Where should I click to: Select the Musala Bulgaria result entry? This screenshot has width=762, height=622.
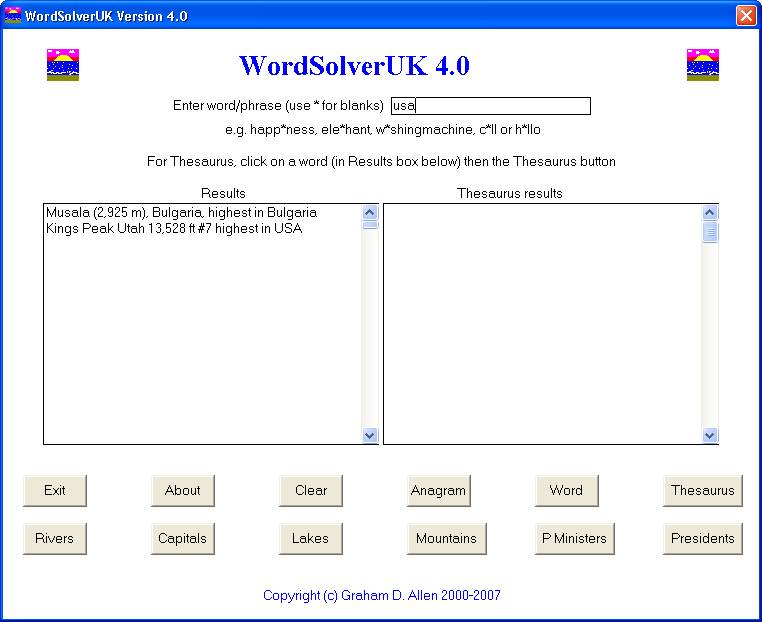(x=181, y=213)
